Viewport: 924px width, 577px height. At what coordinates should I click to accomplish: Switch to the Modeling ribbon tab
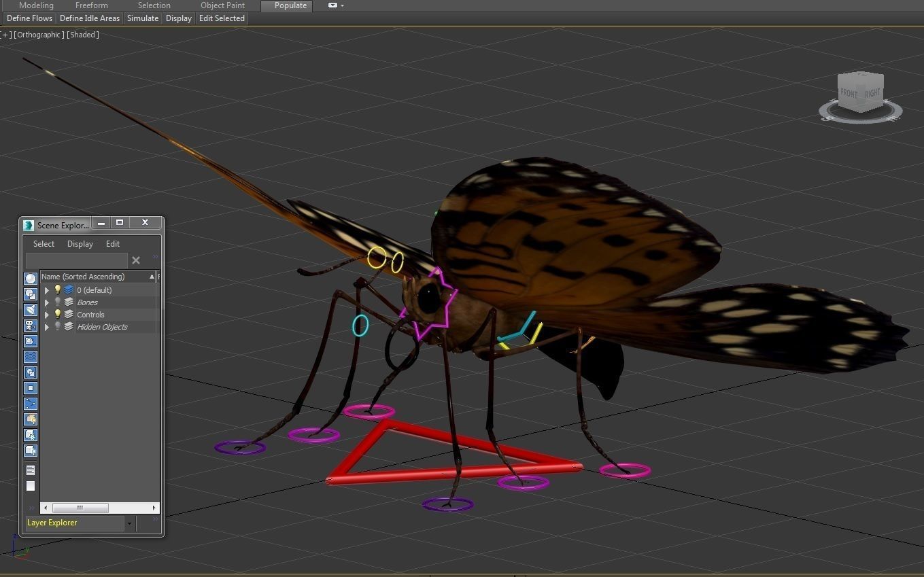36,5
